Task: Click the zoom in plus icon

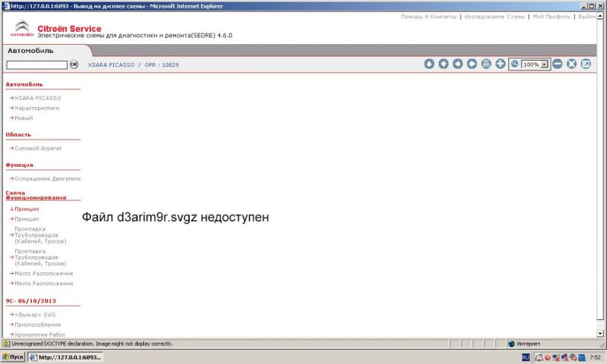Action: (500, 64)
